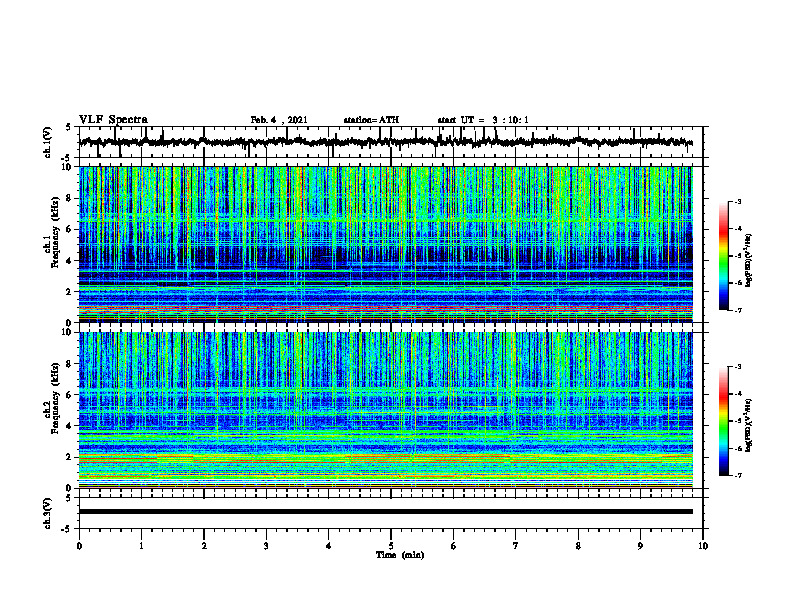Click the ch.1 voltage waveform trace panel
Image resolution: width=792 pixels, height=612 pixels.
391,142
